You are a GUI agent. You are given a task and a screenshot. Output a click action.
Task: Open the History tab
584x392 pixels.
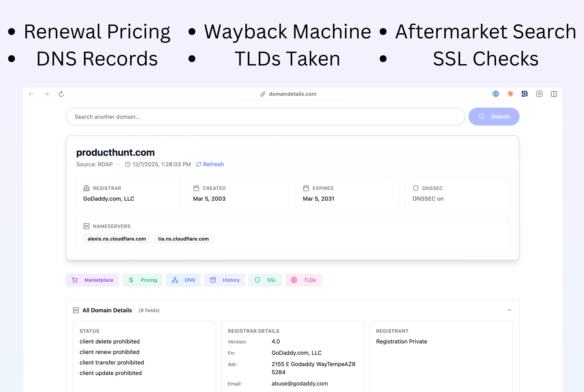225,280
